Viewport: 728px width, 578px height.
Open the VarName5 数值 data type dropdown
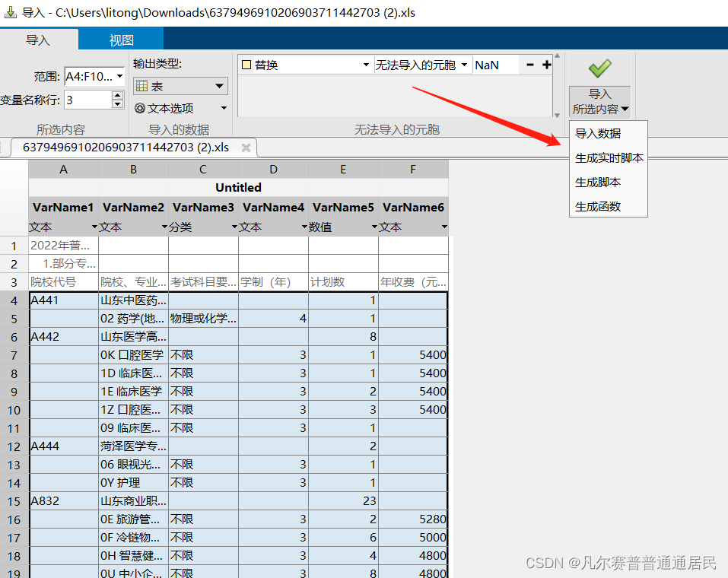[374, 227]
